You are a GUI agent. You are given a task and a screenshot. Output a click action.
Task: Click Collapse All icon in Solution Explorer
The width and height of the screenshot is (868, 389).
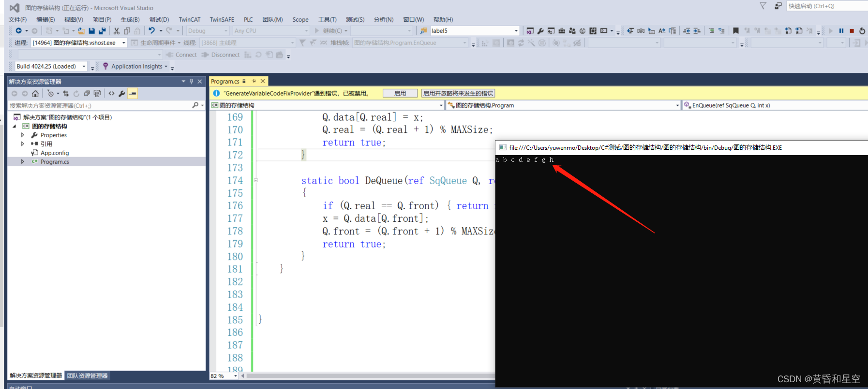[87, 93]
